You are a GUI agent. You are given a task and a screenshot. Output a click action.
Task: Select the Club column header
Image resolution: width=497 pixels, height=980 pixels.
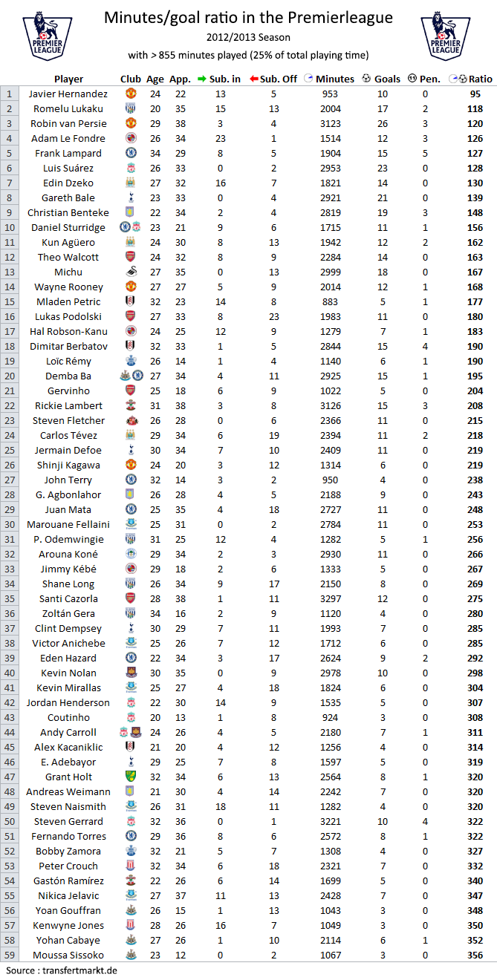pos(131,79)
